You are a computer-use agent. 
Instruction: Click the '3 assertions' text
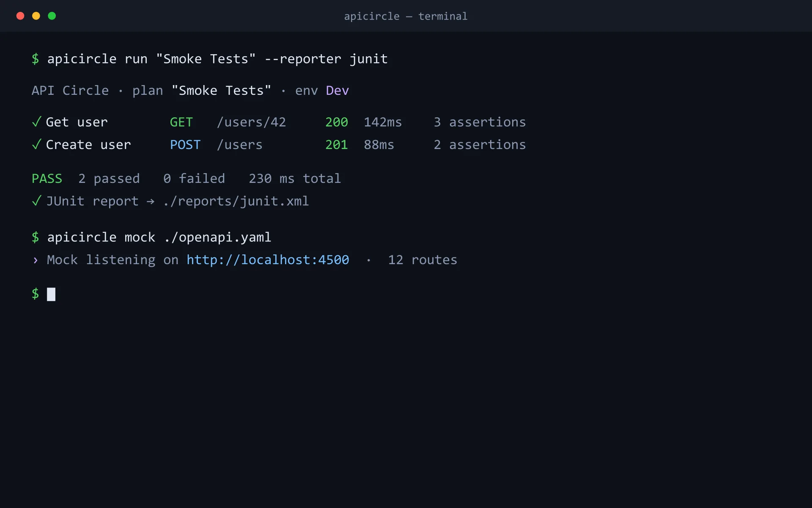point(480,122)
